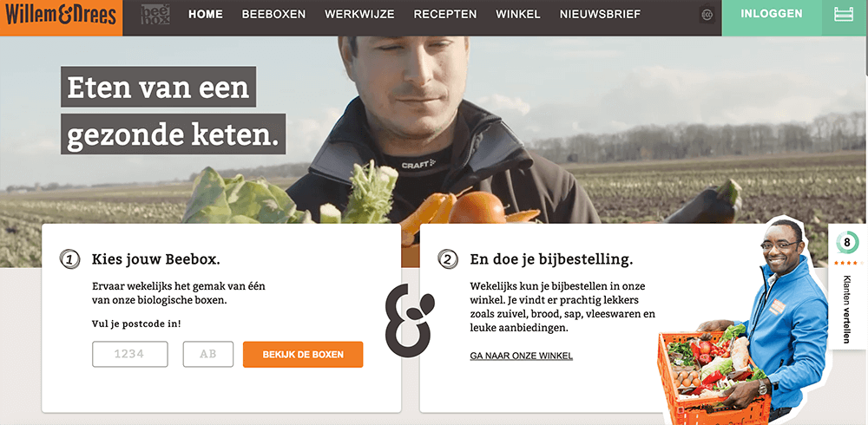This screenshot has width=868, height=425.
Task: Select the circled number 2 step icon
Action: (x=448, y=259)
